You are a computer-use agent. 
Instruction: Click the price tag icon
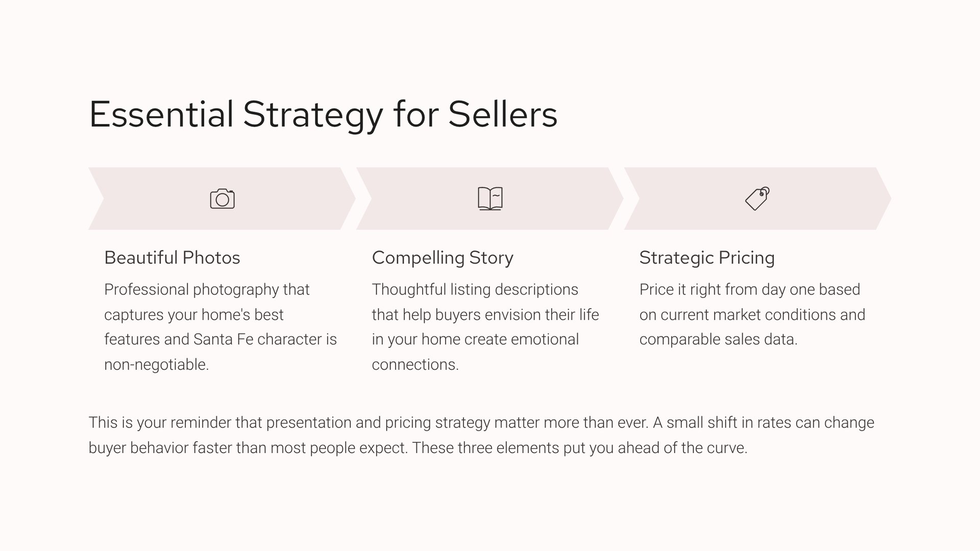click(x=757, y=198)
